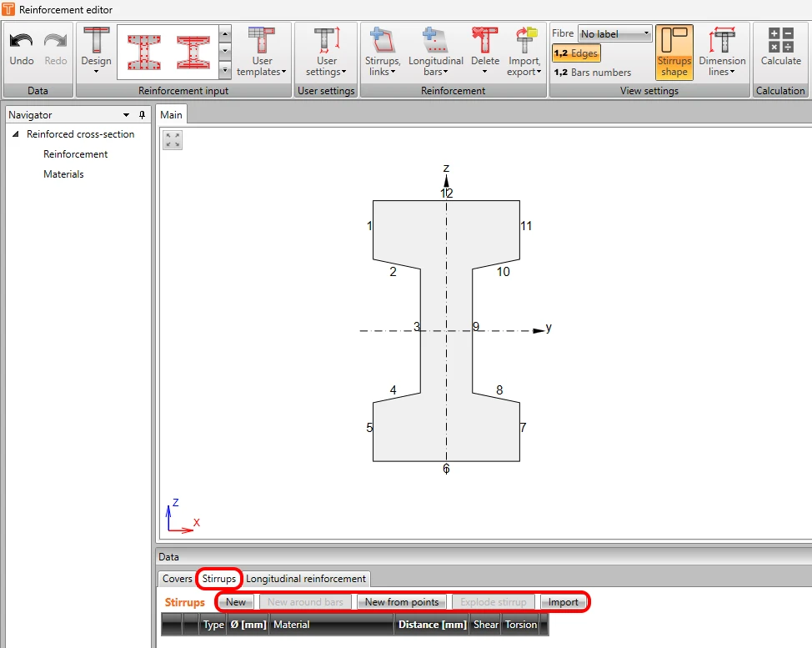This screenshot has height=648, width=812.
Task: Open the Fibre No label dropdown
Action: [614, 33]
